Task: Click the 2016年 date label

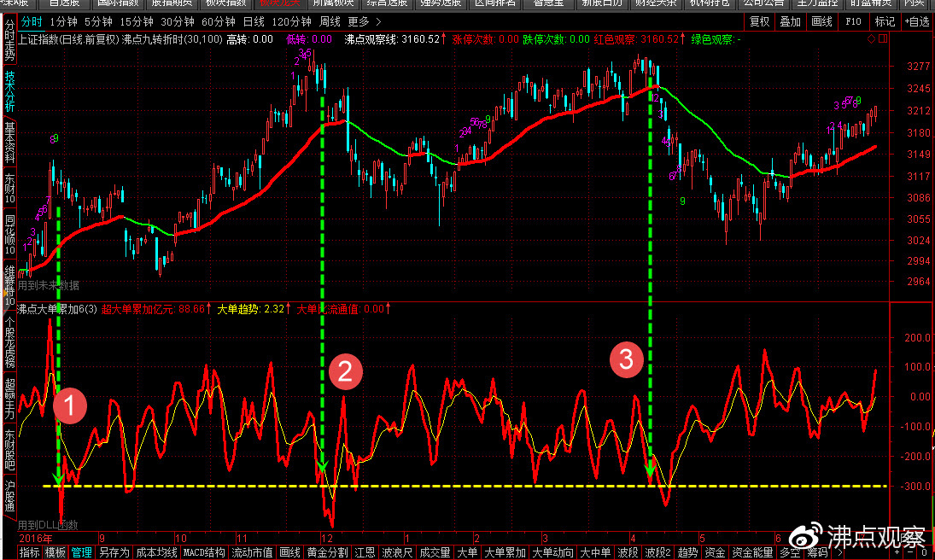Action: click(35, 539)
